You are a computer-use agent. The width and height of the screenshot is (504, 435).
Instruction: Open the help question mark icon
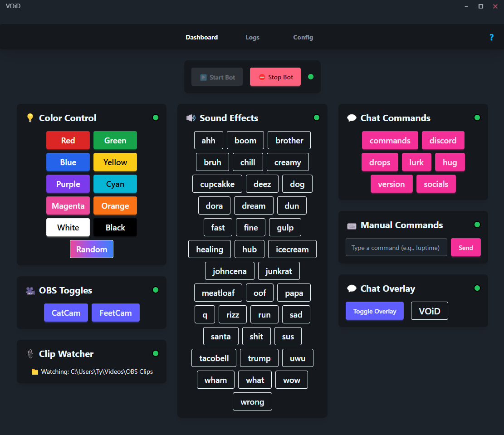click(491, 37)
